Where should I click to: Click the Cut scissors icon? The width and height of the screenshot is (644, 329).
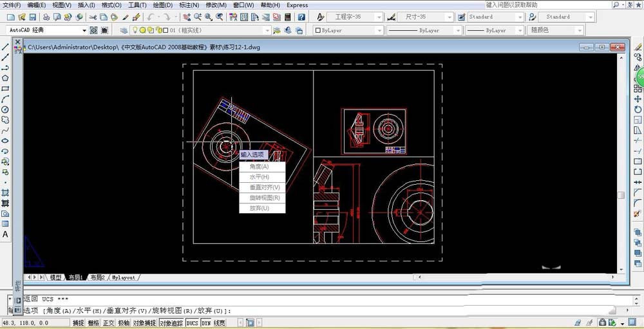[93, 17]
